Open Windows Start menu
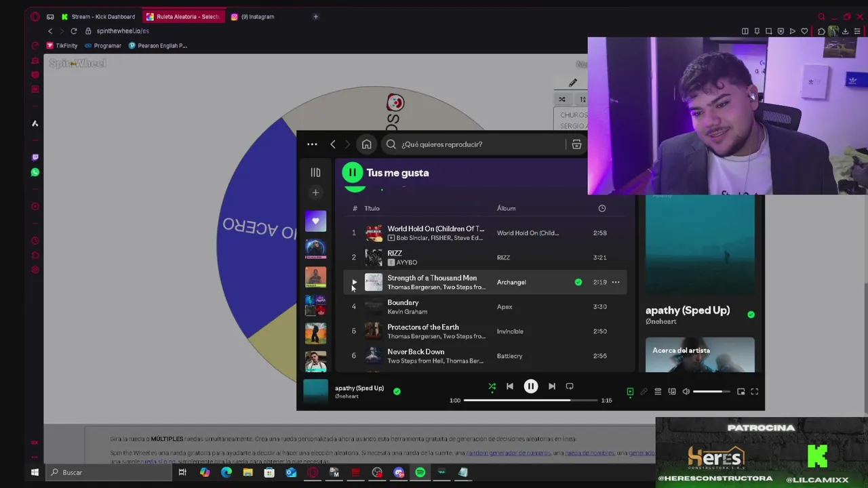The height and width of the screenshot is (488, 868). [35, 472]
